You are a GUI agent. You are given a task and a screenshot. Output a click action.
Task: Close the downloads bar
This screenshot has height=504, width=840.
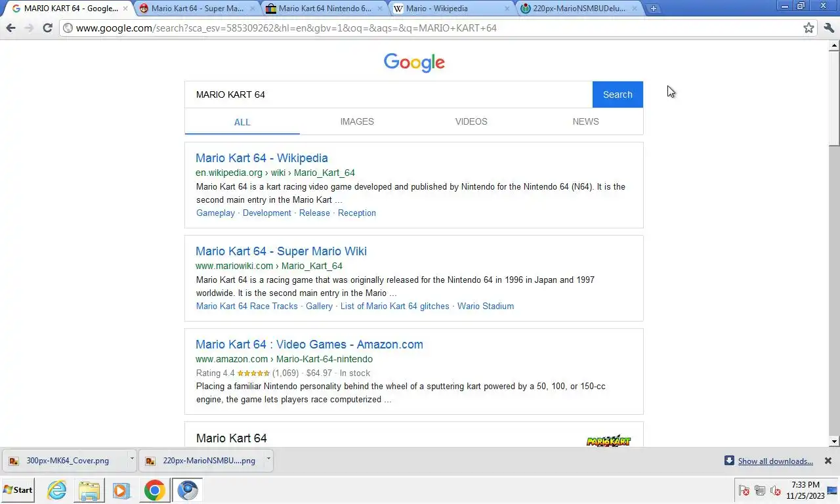[x=828, y=461]
